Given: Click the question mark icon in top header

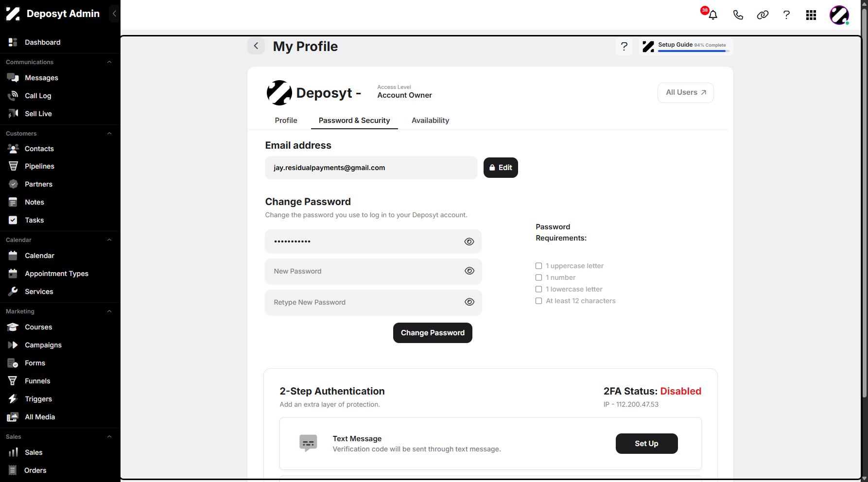Looking at the screenshot, I should click(x=786, y=15).
